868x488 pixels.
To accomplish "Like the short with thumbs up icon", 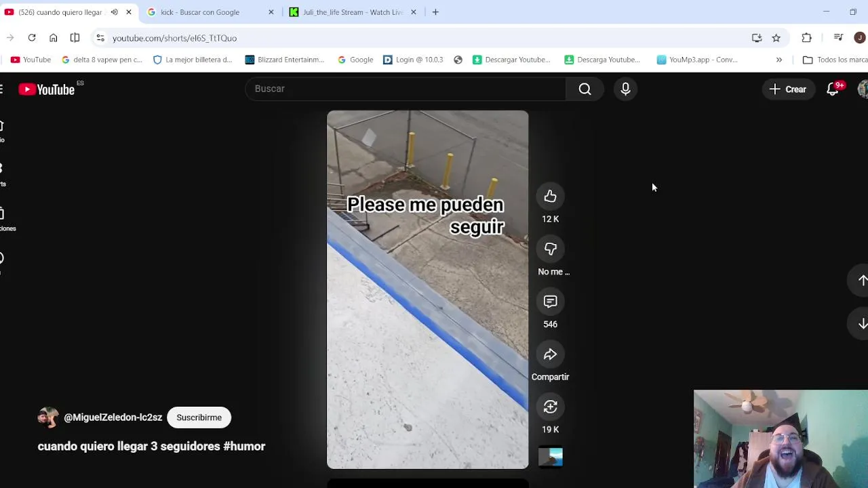I will click(x=550, y=197).
